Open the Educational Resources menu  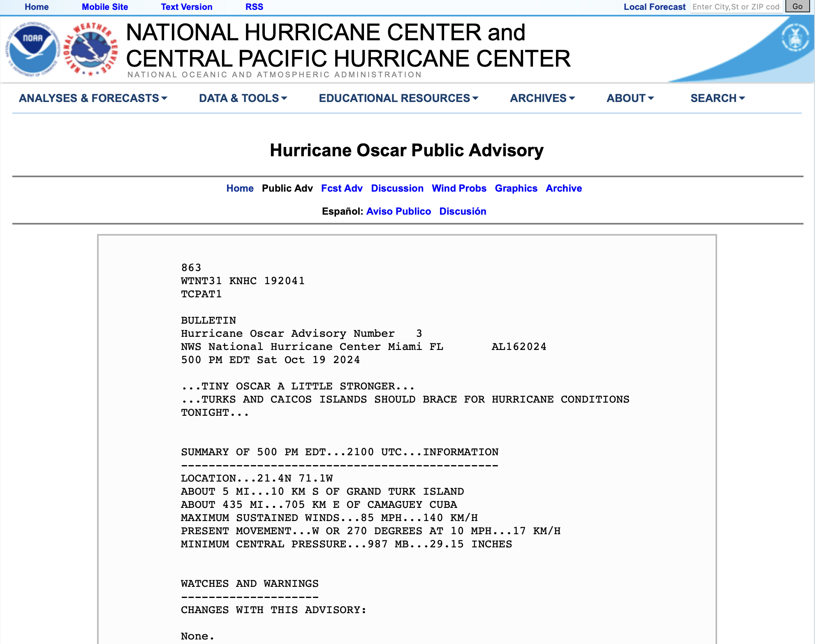coord(398,99)
